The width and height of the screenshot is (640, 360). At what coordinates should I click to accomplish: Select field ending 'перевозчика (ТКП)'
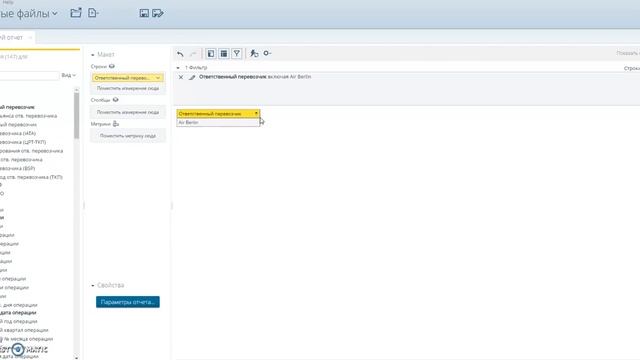[x=31, y=177]
